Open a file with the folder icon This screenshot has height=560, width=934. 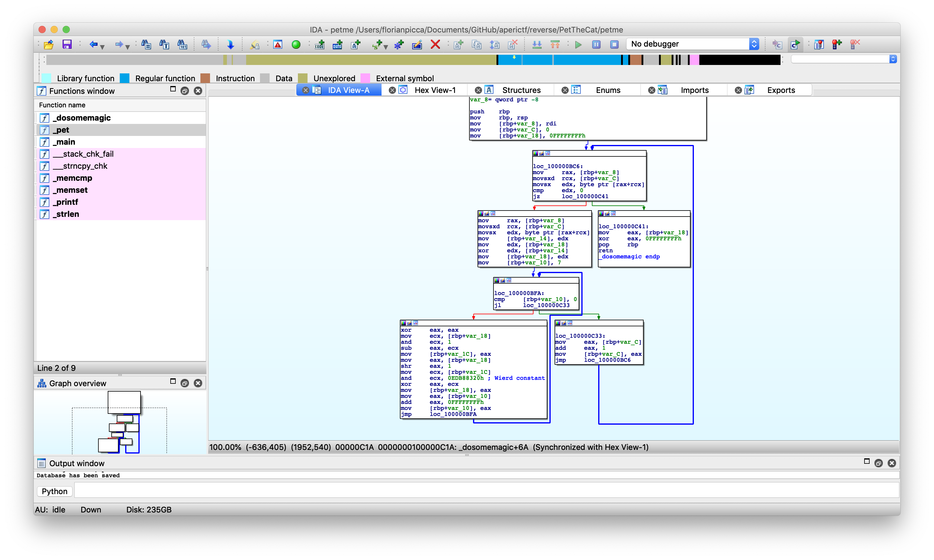tap(49, 45)
